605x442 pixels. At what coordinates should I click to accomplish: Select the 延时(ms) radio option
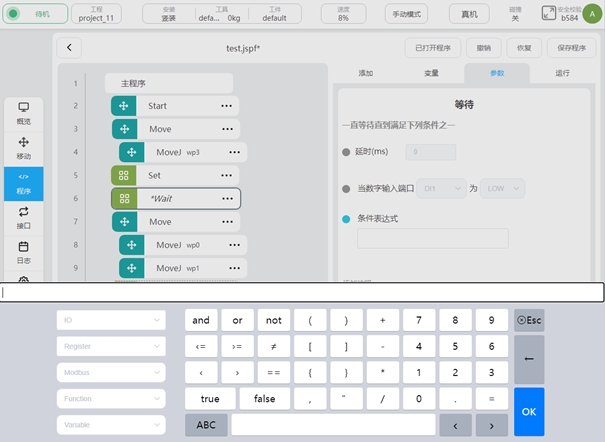tap(347, 152)
